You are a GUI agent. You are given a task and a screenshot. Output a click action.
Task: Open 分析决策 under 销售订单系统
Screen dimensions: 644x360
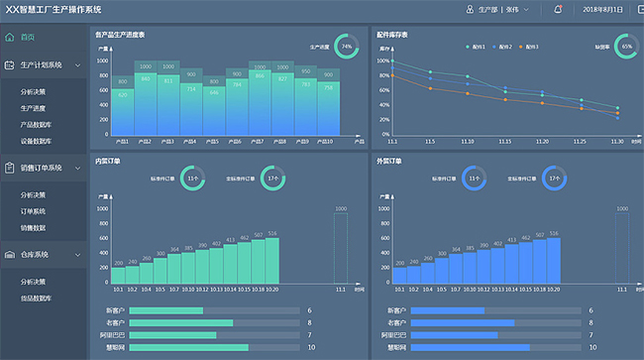tap(33, 194)
